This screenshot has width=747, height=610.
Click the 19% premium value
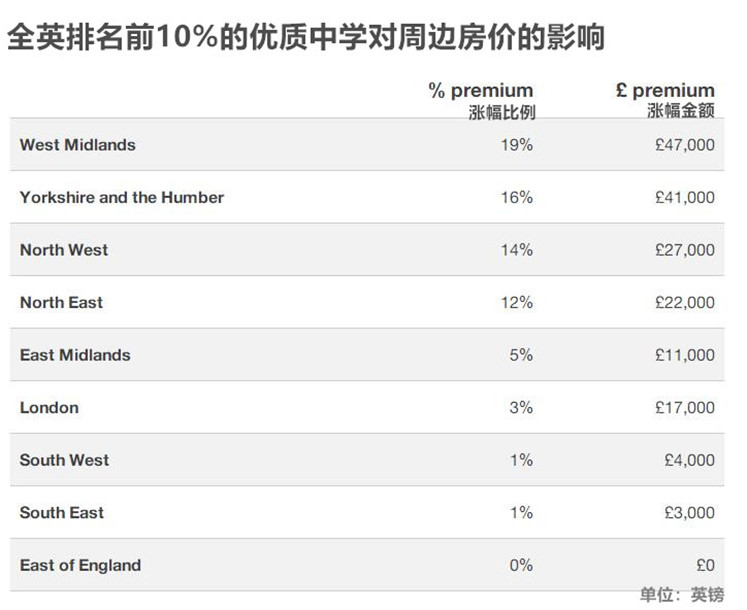click(517, 145)
